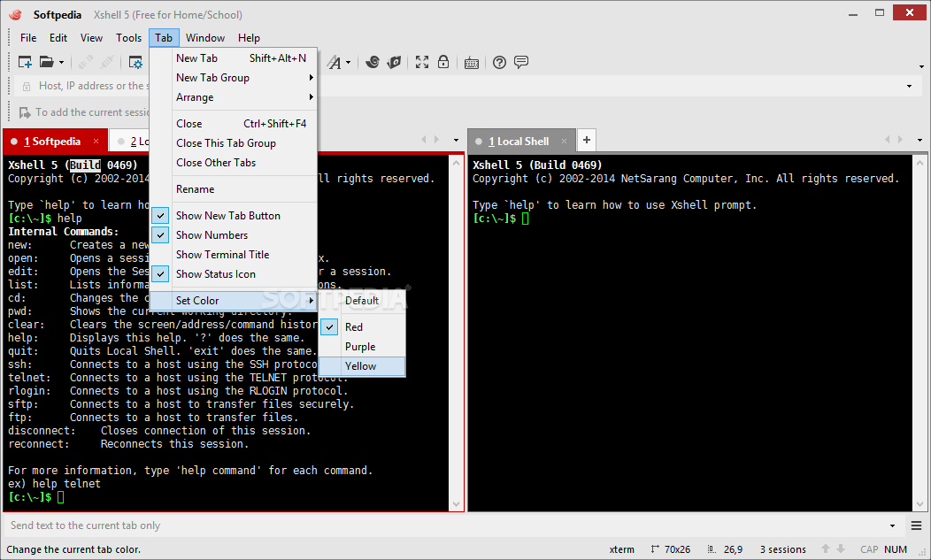Click the Font 'A' toolbar icon
The width and height of the screenshot is (931, 560).
pos(335,62)
